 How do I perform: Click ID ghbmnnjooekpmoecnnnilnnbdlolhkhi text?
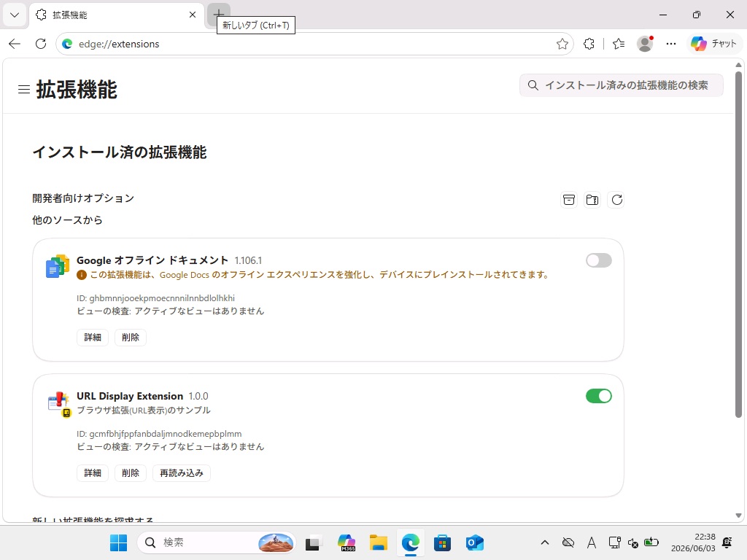pyautogui.click(x=156, y=298)
